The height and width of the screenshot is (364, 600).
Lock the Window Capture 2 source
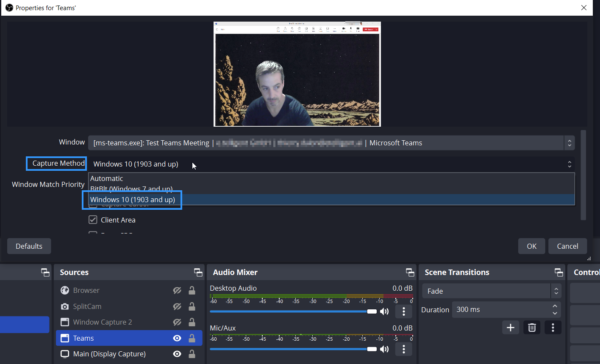[192, 322]
